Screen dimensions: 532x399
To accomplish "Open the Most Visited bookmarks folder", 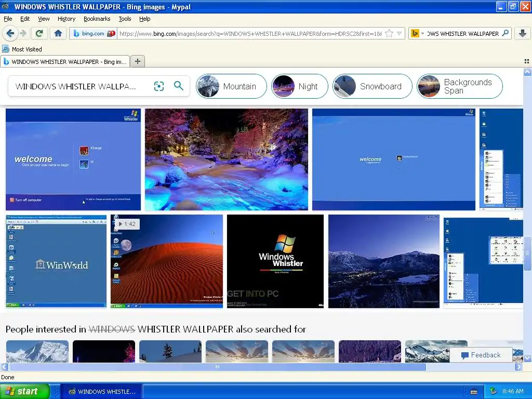I will [22, 49].
